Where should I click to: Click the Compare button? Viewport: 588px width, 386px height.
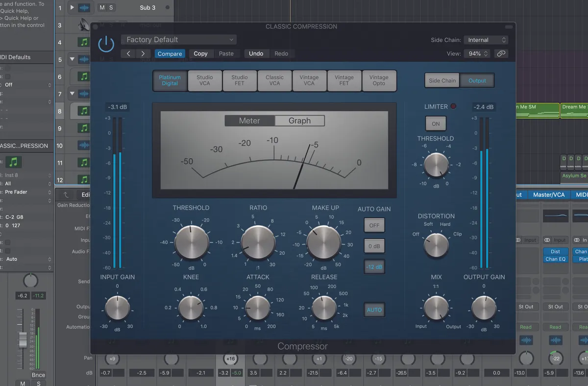pos(170,54)
